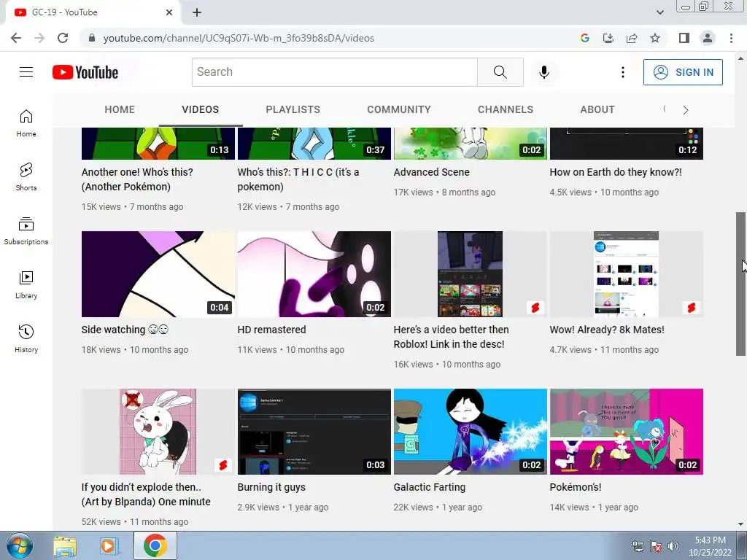Click the share page icon in address bar

pos(632,38)
